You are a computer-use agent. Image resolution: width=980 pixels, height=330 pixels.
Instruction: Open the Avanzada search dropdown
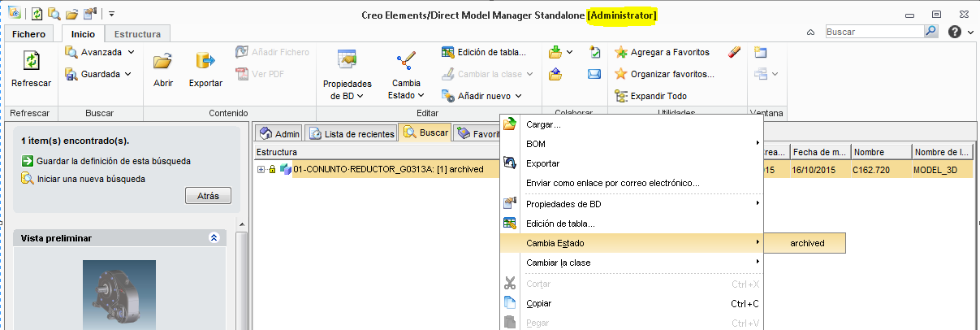click(99, 52)
